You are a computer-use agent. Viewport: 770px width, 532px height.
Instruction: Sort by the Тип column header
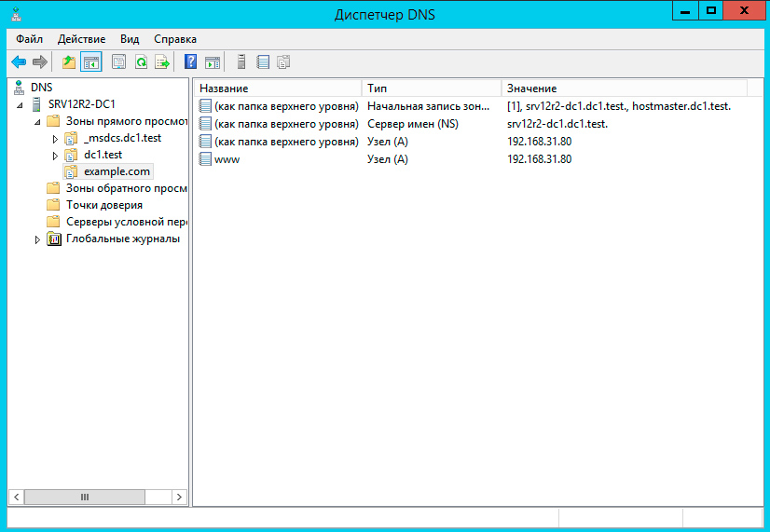(x=431, y=88)
